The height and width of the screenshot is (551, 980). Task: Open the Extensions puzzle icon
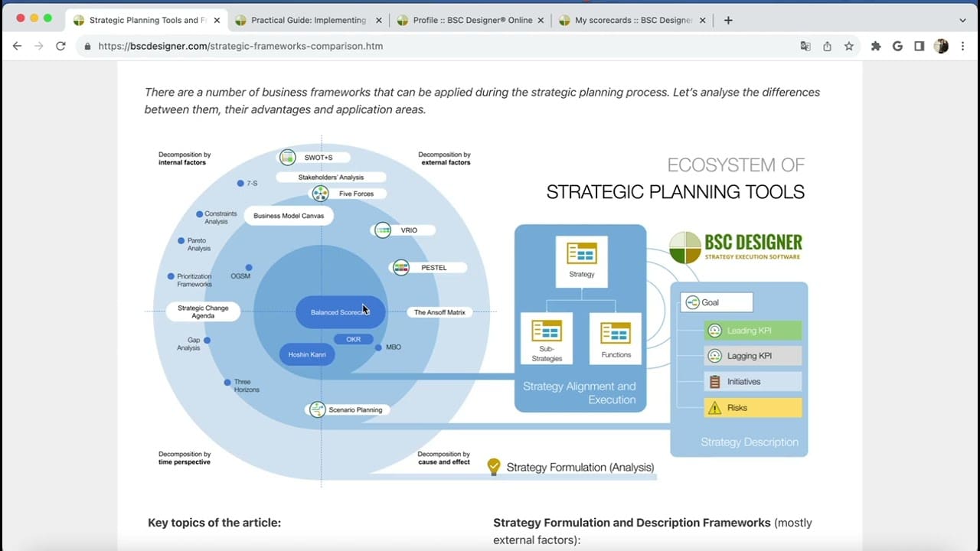pyautogui.click(x=876, y=46)
